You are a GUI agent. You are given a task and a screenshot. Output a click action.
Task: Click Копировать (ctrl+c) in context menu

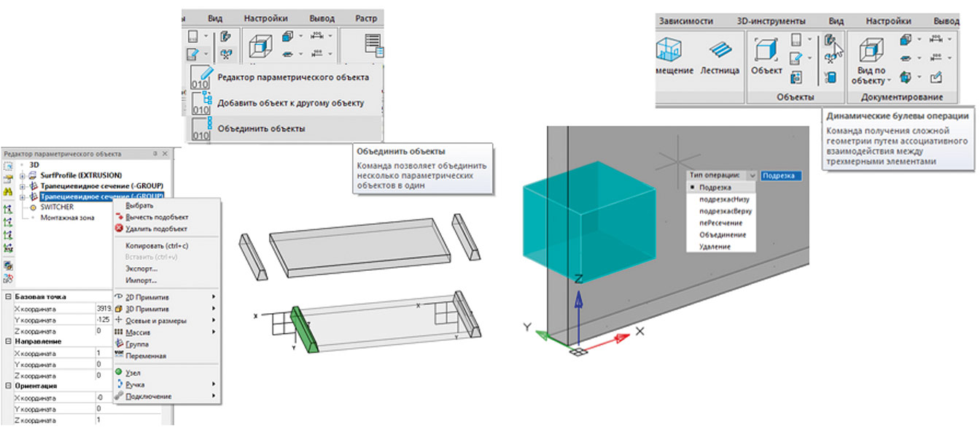pyautogui.click(x=157, y=246)
